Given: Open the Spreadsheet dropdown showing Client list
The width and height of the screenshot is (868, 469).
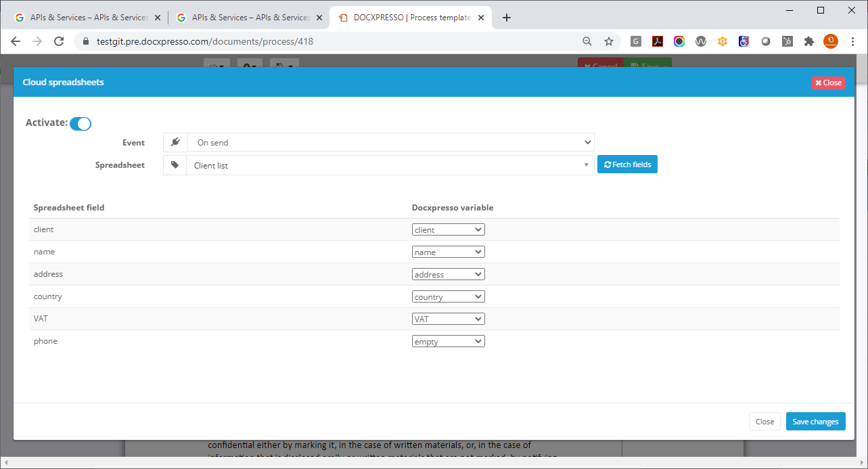Looking at the screenshot, I should [x=390, y=165].
